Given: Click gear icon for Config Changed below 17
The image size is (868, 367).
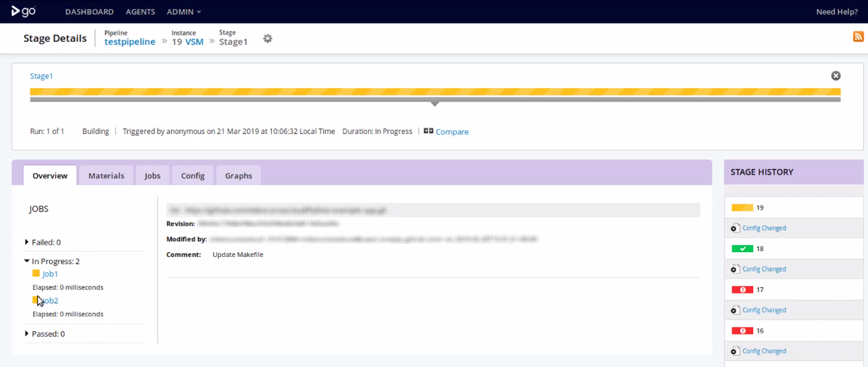Looking at the screenshot, I should (736, 310).
